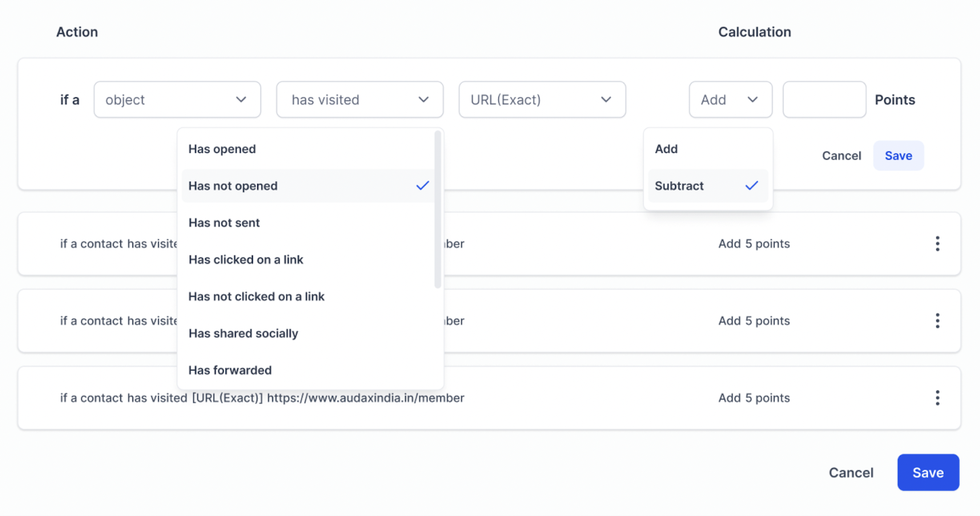This screenshot has width=980, height=516.
Task: Click kebab menu for audaxindia member rule
Action: [x=937, y=398]
